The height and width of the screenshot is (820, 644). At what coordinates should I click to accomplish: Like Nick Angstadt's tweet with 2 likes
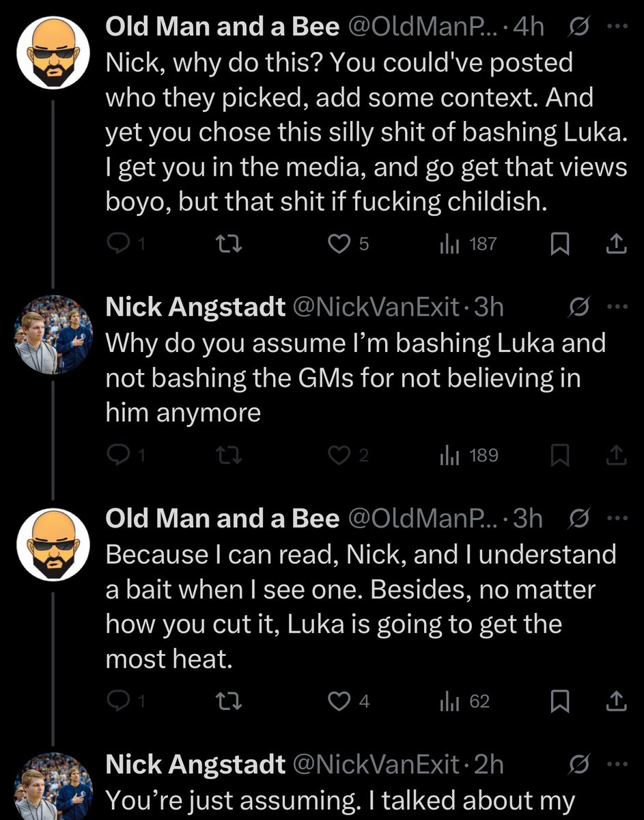pos(339,455)
